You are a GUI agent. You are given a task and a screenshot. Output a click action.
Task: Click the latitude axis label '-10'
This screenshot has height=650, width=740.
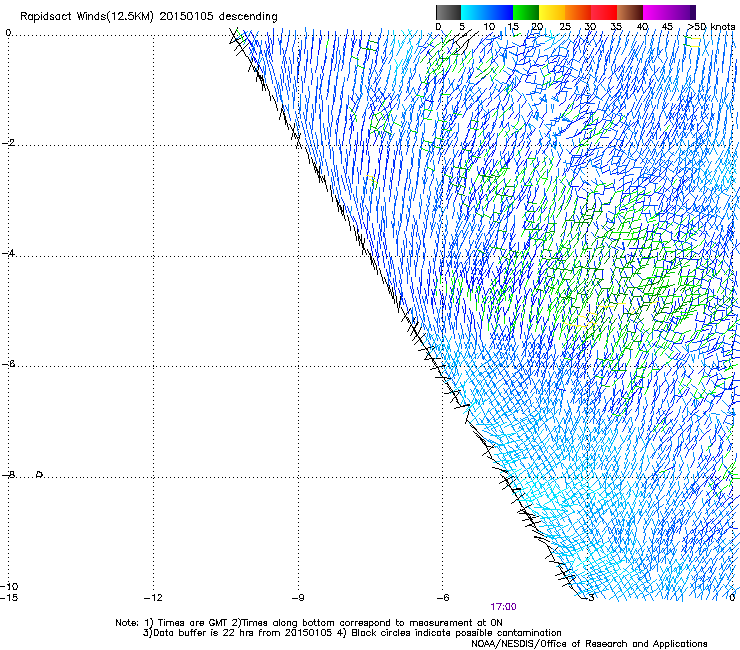click(9, 586)
